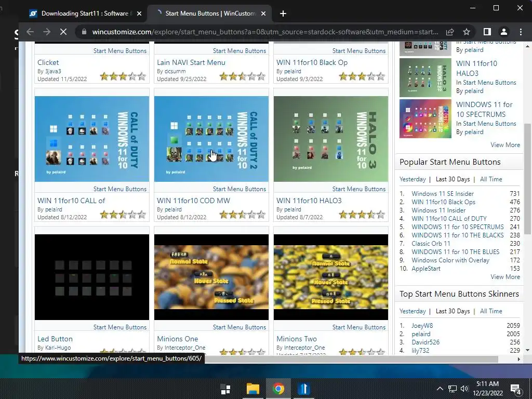532x399 pixels.
Task: Click the Clicket skin title
Action: (x=48, y=62)
